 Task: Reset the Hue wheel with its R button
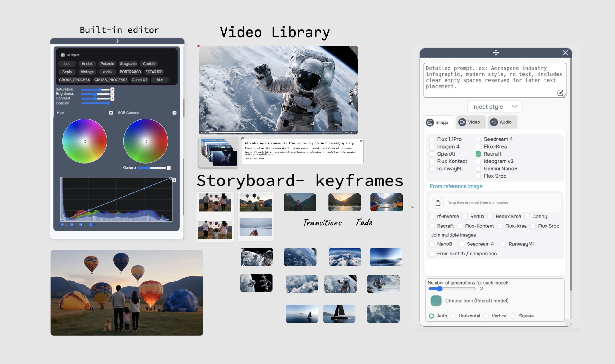(x=111, y=113)
